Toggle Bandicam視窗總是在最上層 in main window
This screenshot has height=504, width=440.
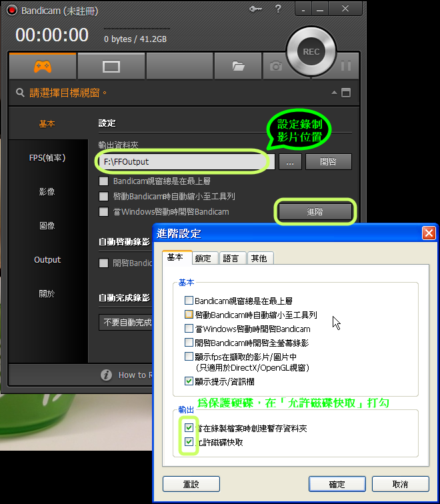tap(103, 181)
